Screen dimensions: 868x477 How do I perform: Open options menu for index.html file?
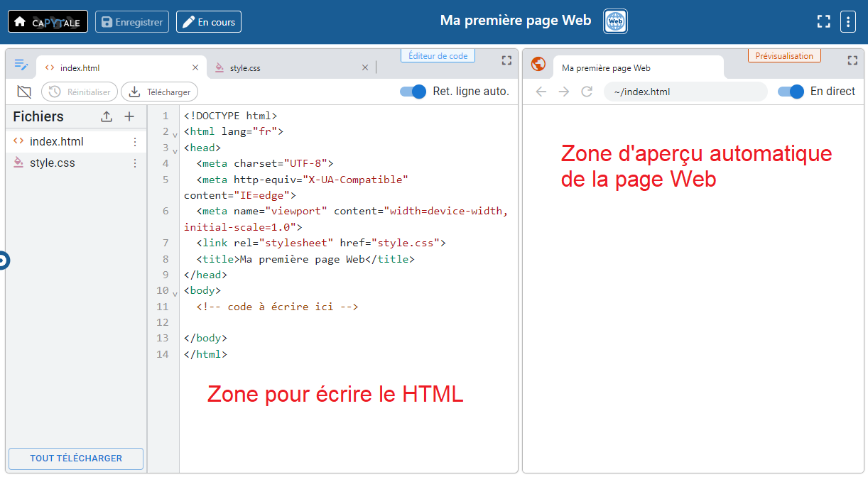(x=135, y=142)
